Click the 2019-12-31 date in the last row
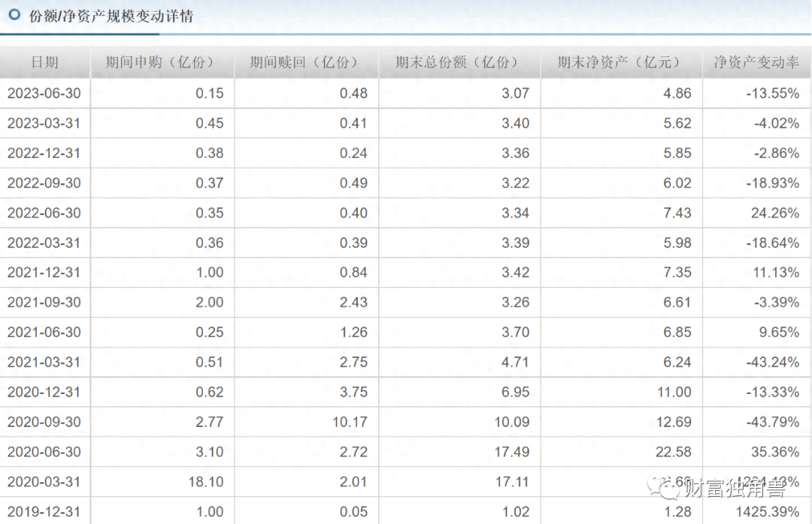The height and width of the screenshot is (524, 812). [x=44, y=511]
